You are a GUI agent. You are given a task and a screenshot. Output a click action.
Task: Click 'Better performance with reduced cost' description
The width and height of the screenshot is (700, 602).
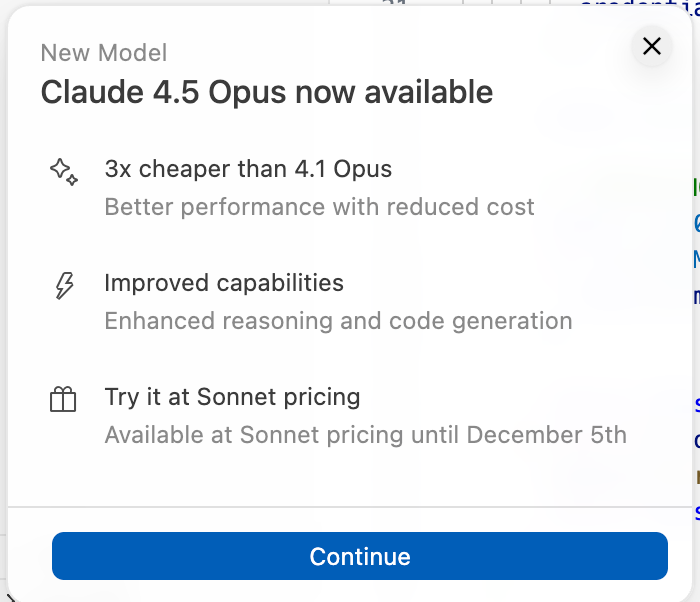coord(319,207)
